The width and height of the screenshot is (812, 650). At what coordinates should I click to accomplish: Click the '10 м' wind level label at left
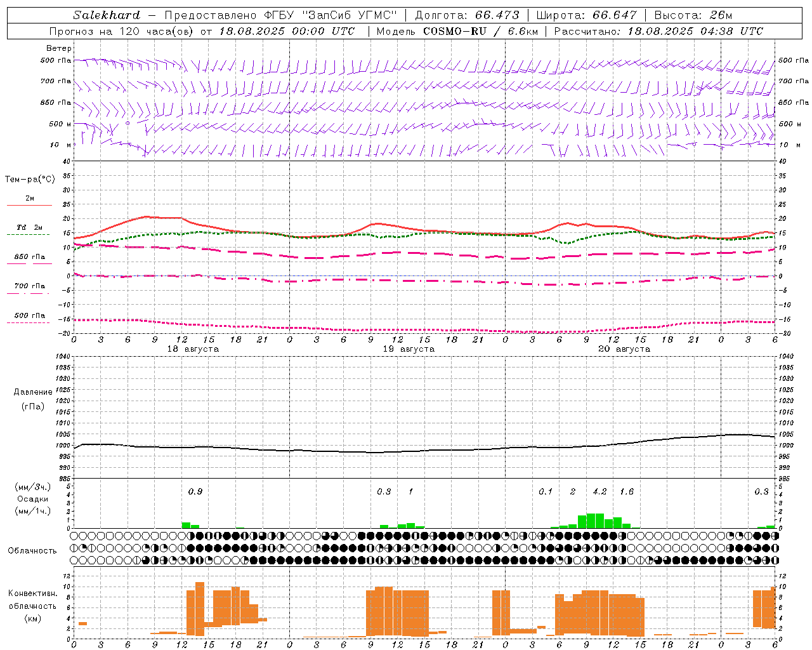point(61,145)
